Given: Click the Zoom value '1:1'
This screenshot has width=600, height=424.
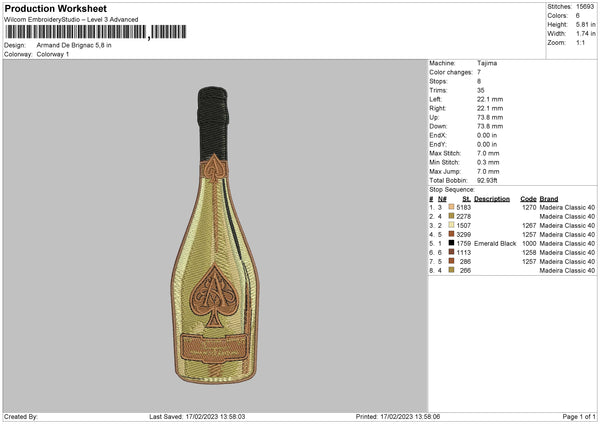Looking at the screenshot, I should tap(580, 42).
